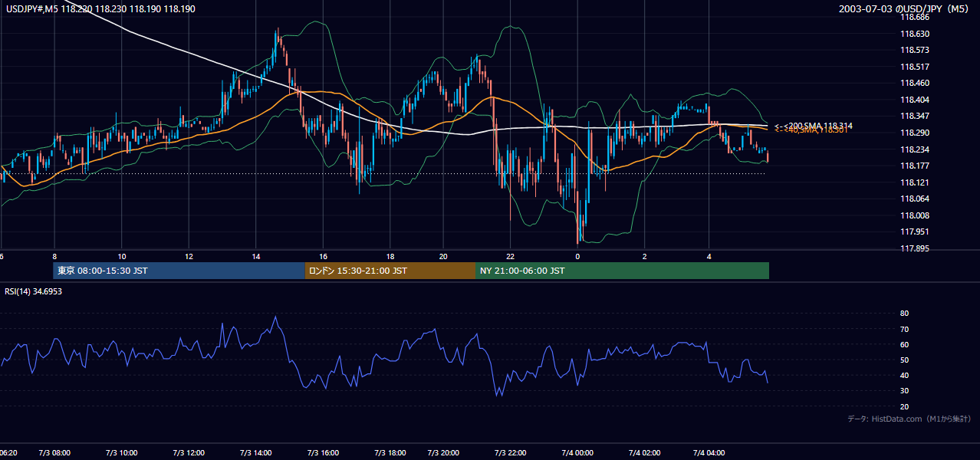980x460 pixels.
Task: Click RSI scale value 40
Action: coord(904,375)
